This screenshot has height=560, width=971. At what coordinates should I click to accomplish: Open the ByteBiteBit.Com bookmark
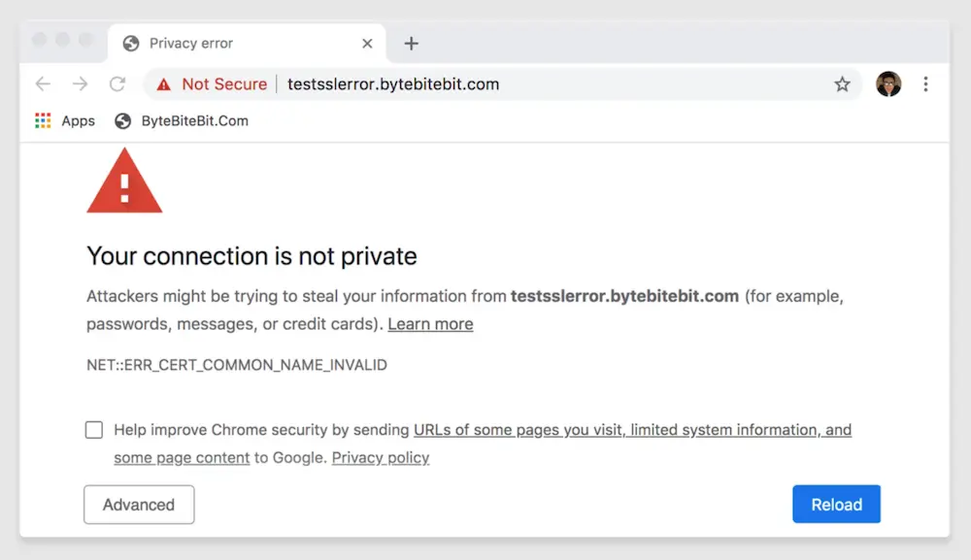click(182, 120)
